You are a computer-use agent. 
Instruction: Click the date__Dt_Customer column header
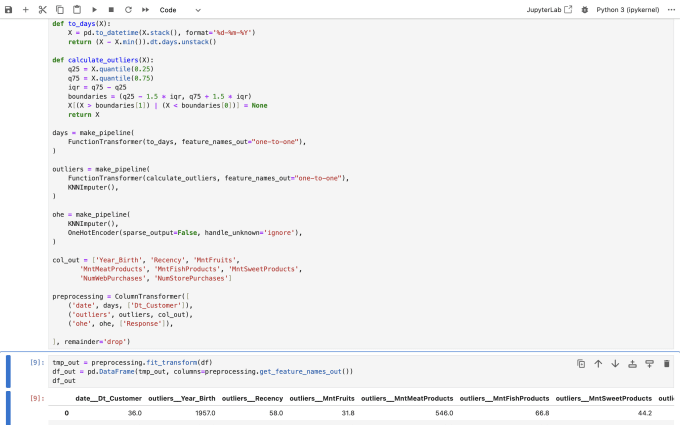pyautogui.click(x=108, y=399)
